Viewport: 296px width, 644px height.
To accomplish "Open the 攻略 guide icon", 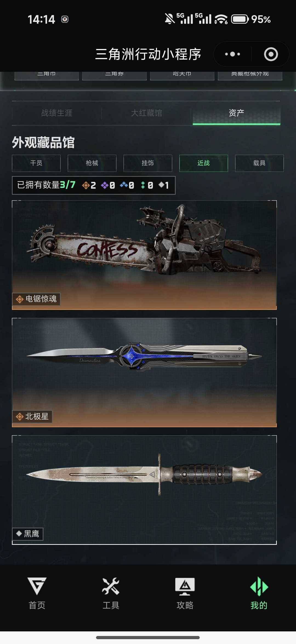I will [185, 586].
